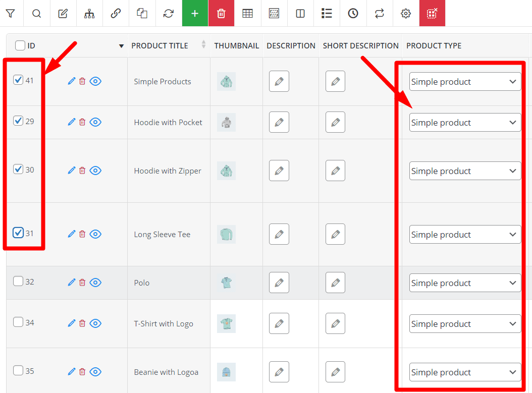Change product type for Beanie with Logoa
The height and width of the screenshot is (393, 532).
465,372
